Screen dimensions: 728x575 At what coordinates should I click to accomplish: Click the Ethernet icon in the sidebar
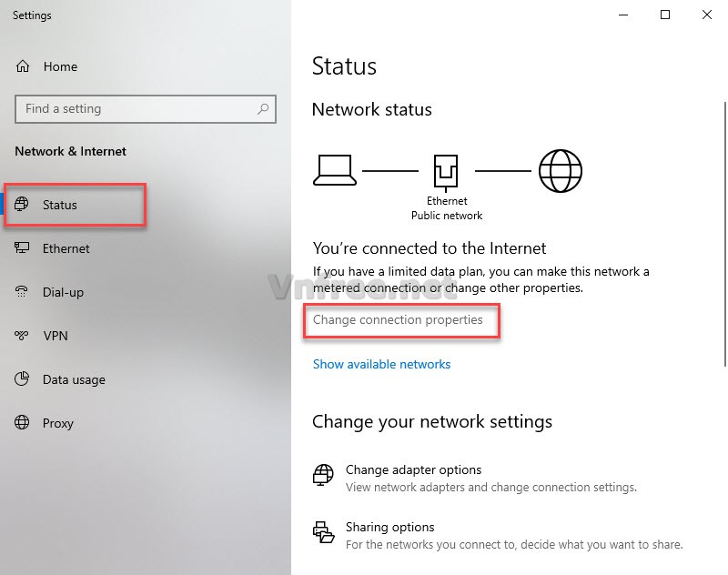pyautogui.click(x=23, y=248)
